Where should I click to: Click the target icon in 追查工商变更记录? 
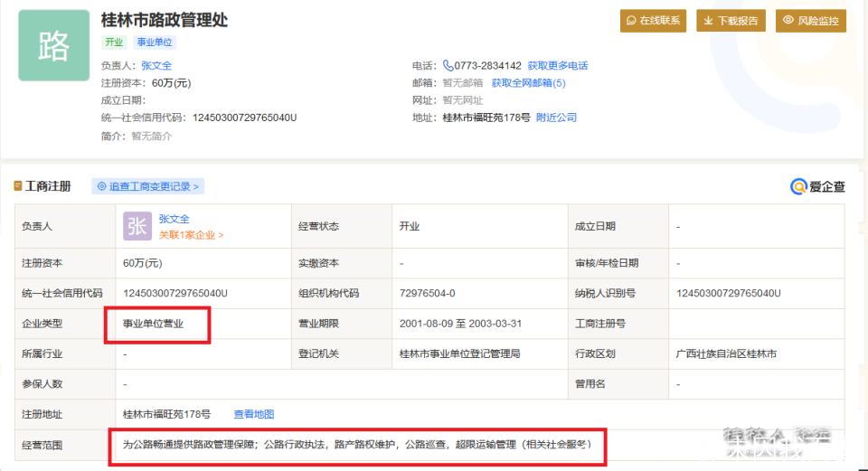coord(101,187)
